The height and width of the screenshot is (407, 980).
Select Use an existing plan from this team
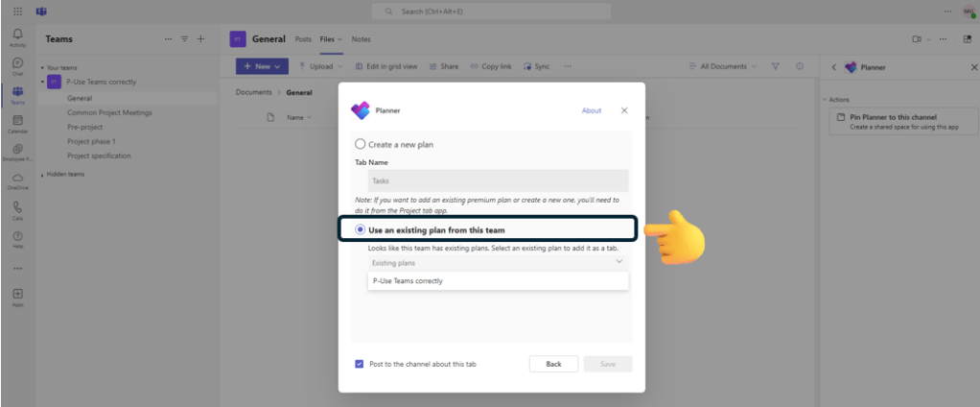coord(361,229)
